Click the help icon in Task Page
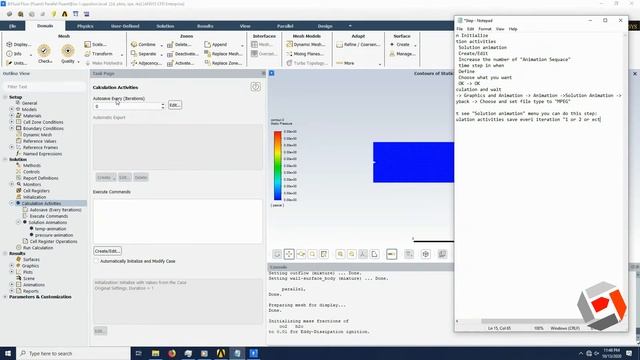 256,87
